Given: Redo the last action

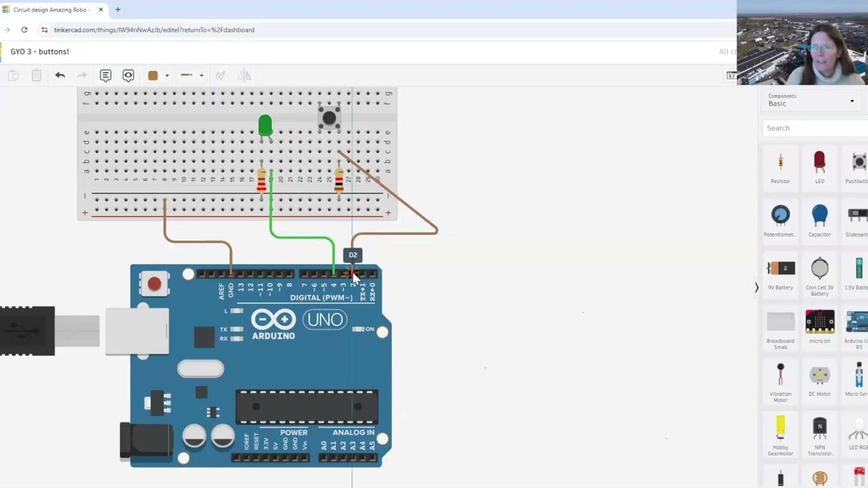Looking at the screenshot, I should tap(82, 75).
